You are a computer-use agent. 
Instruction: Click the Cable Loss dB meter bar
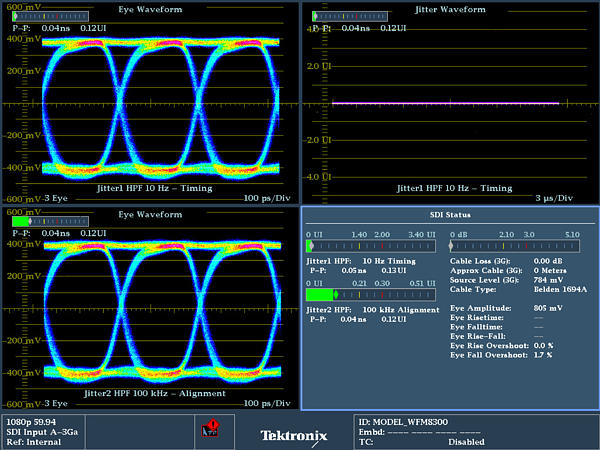514,245
